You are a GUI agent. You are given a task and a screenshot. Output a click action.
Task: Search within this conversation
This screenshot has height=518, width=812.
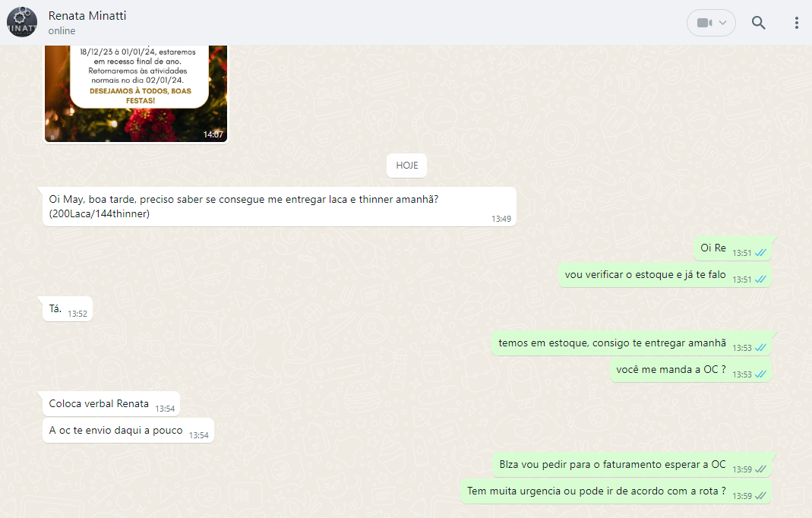758,23
